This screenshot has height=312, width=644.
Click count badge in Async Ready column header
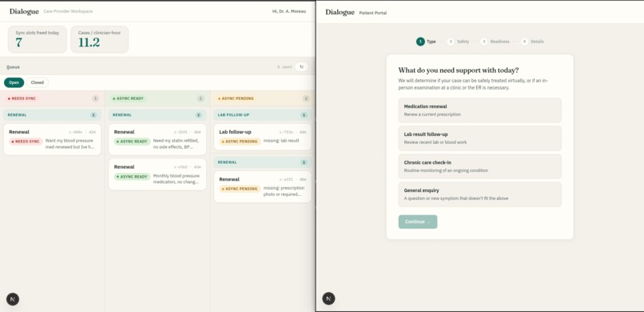click(201, 98)
